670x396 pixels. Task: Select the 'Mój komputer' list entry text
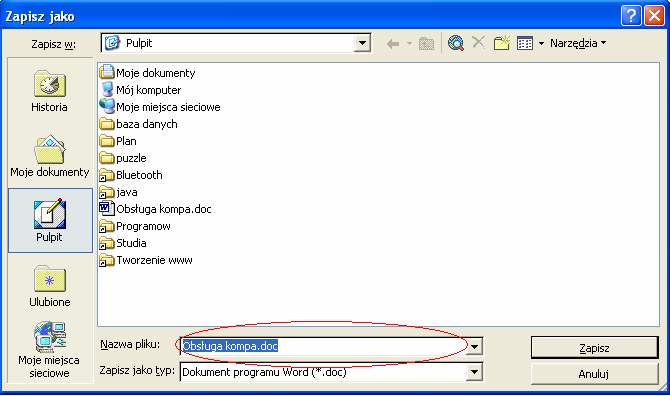point(149,90)
